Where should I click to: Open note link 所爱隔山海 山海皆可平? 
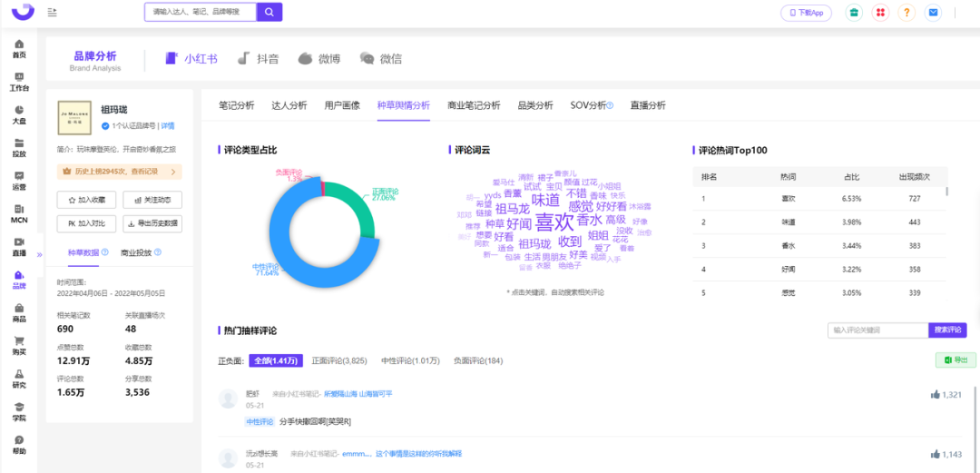point(358,394)
